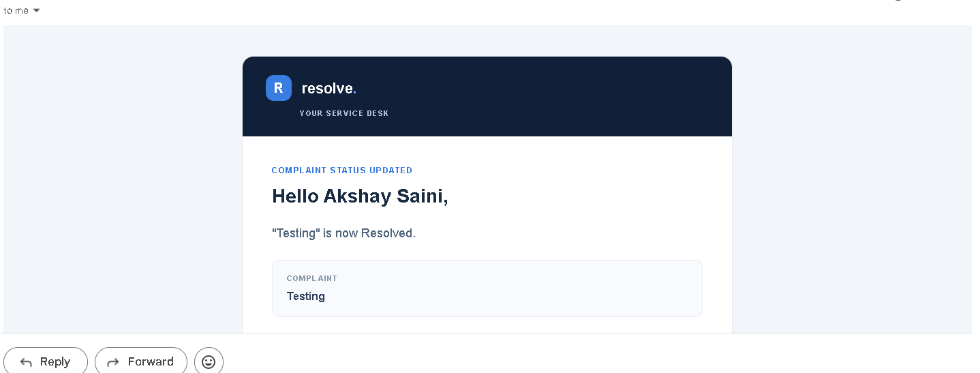Screen dimensions: 980x373
Task: Click the "COMPLAINT STATUS UPDATED" label
Action: pyautogui.click(x=342, y=170)
